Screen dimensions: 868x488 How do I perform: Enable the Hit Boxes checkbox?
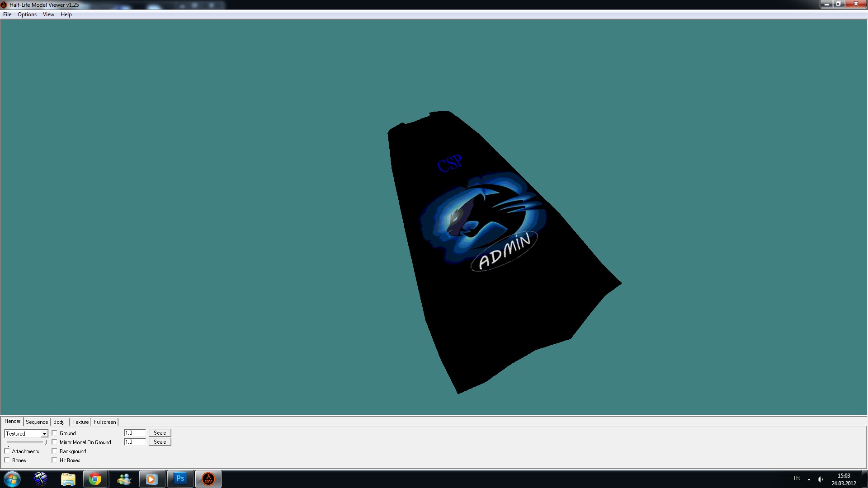(55, 460)
